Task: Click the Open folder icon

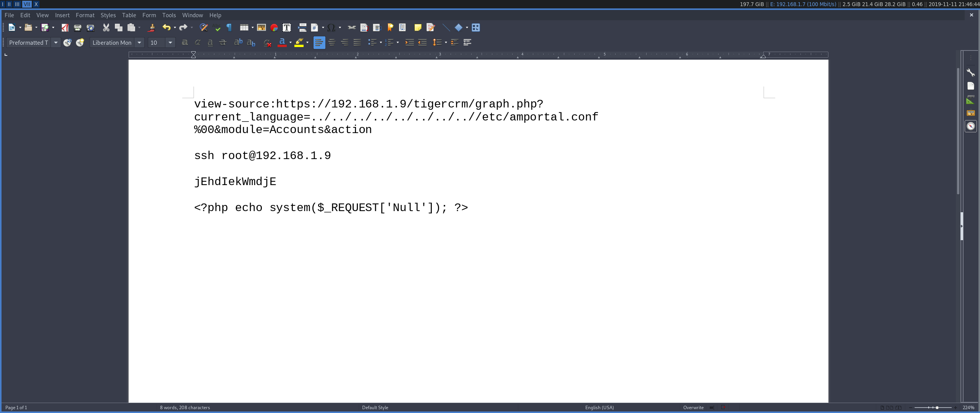Action: (x=28, y=28)
